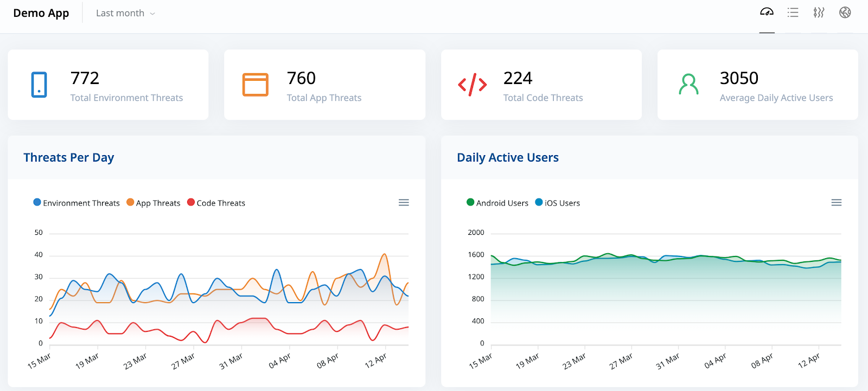This screenshot has width=868, height=391.
Task: Toggle Environment Threats series in legend
Action: (x=76, y=203)
